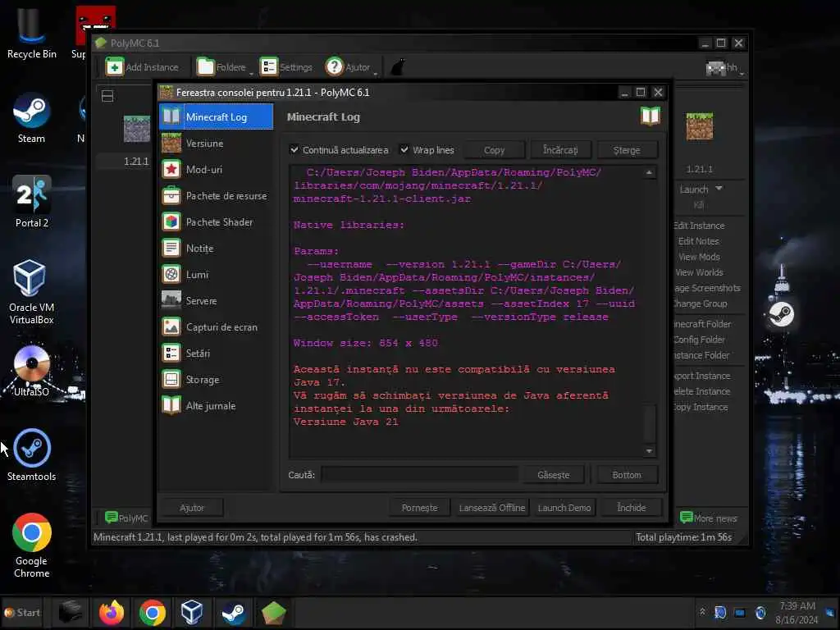Click the taskbar clock

point(797,612)
